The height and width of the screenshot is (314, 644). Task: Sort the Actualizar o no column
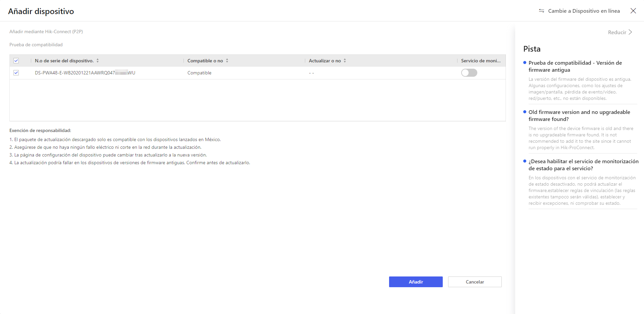pyautogui.click(x=345, y=61)
